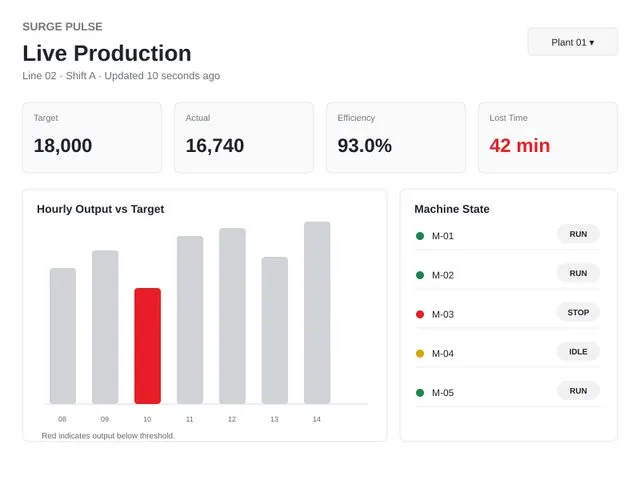The height and width of the screenshot is (480, 640).
Task: Click the gray bar for hour 12
Action: (x=232, y=316)
